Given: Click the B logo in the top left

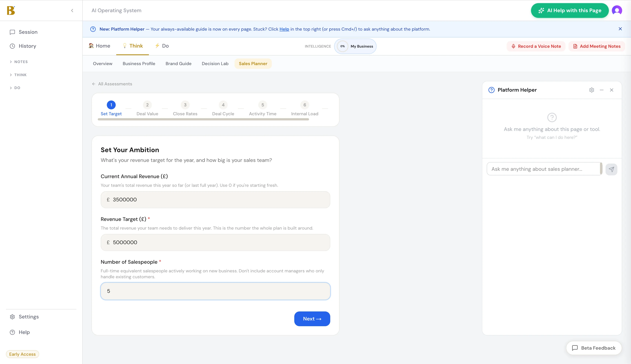Looking at the screenshot, I should coord(11,10).
